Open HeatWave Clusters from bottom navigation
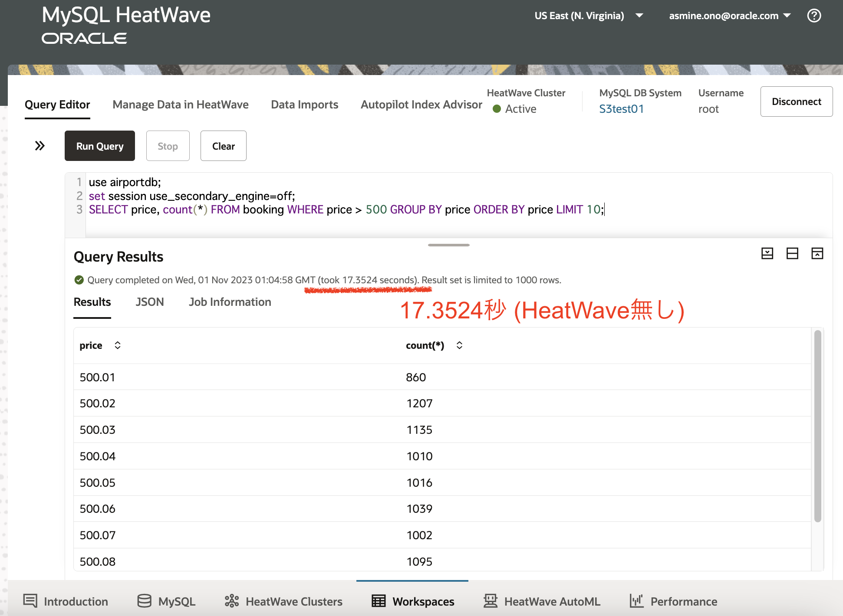This screenshot has height=616, width=843. pyautogui.click(x=283, y=601)
